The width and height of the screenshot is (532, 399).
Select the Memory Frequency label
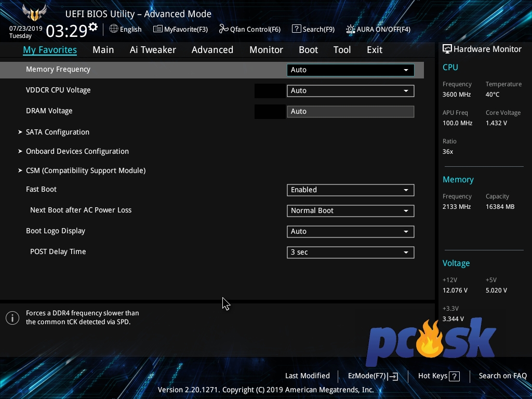point(58,69)
